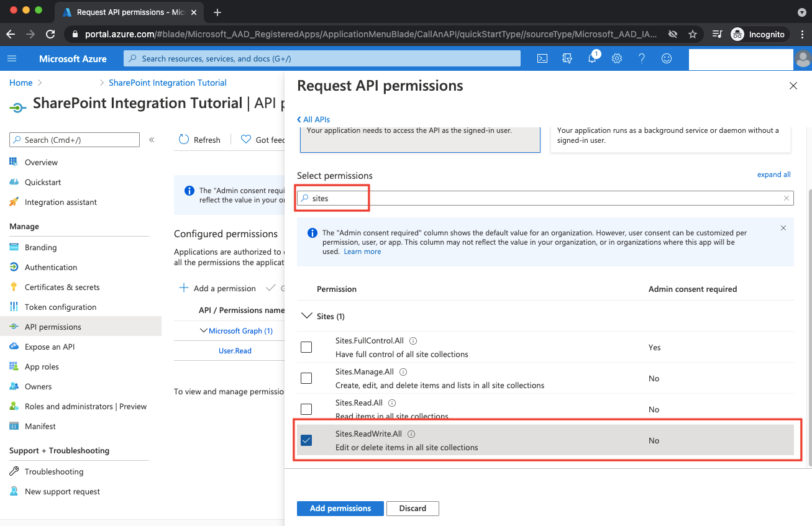This screenshot has height=526, width=812.
Task: Check the Sites.Manage.All checkbox
Action: [x=306, y=378]
